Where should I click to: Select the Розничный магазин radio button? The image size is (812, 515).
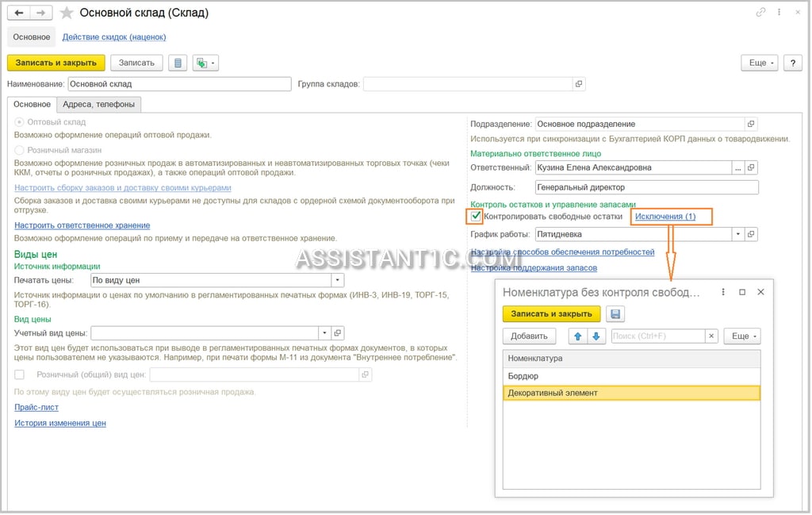tap(20, 150)
